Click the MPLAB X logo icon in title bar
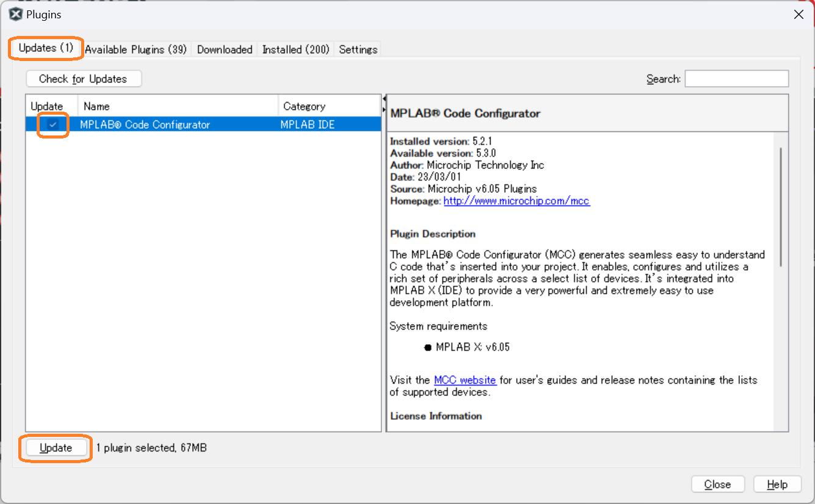 [x=16, y=14]
